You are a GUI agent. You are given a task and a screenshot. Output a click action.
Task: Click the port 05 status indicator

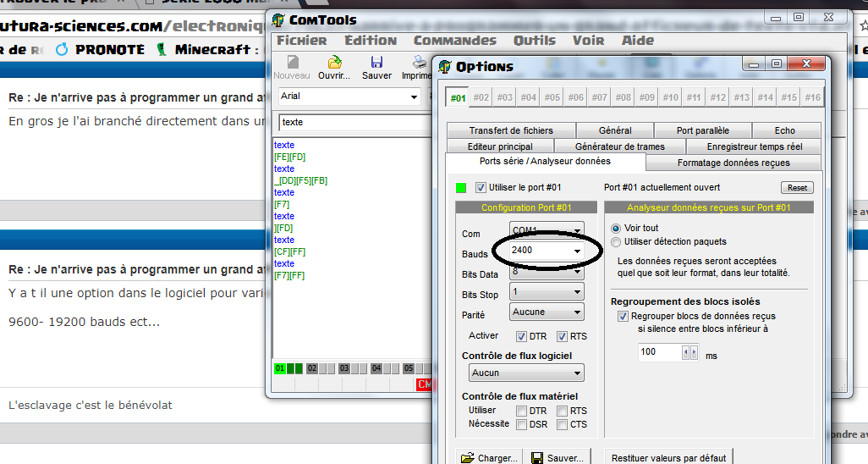(x=409, y=368)
